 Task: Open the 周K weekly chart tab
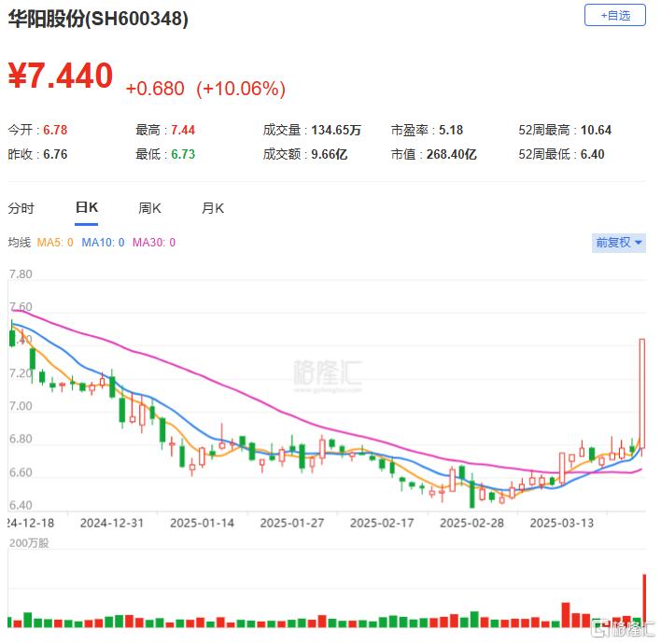click(x=149, y=208)
